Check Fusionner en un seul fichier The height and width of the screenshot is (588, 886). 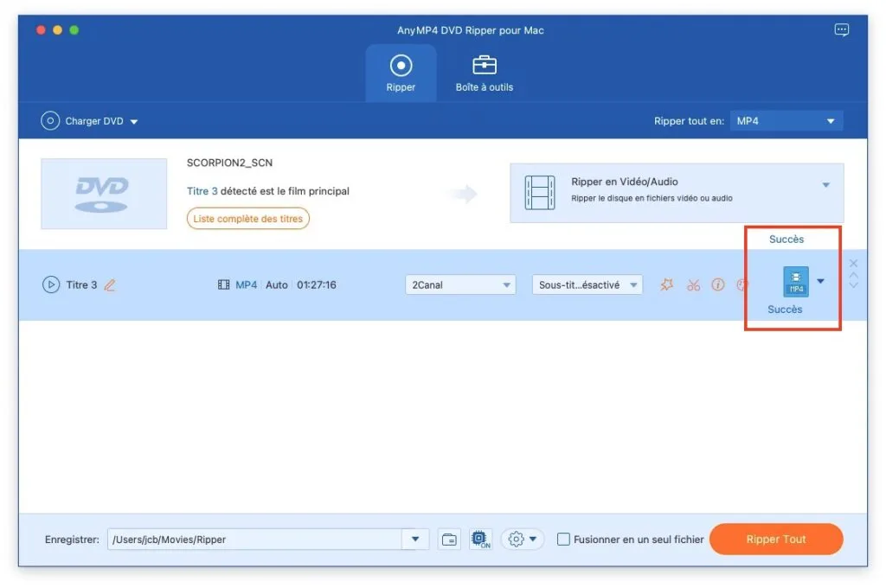click(564, 540)
